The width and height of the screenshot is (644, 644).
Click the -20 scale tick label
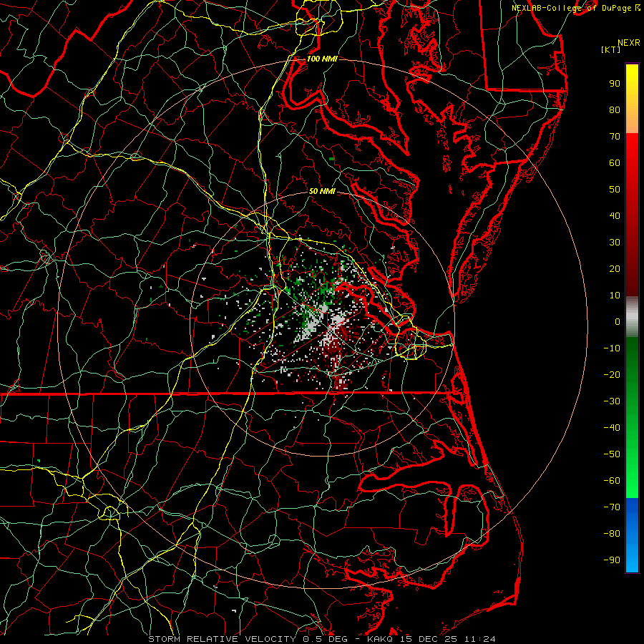coord(612,375)
